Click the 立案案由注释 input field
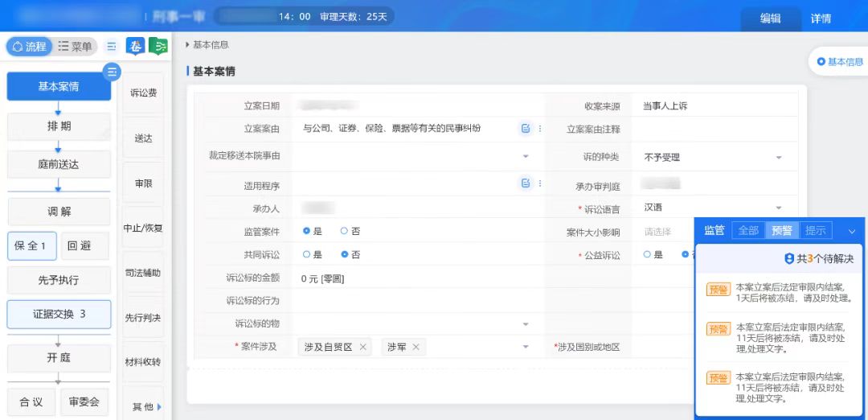Screen dimensions: 868x420 coord(714,129)
